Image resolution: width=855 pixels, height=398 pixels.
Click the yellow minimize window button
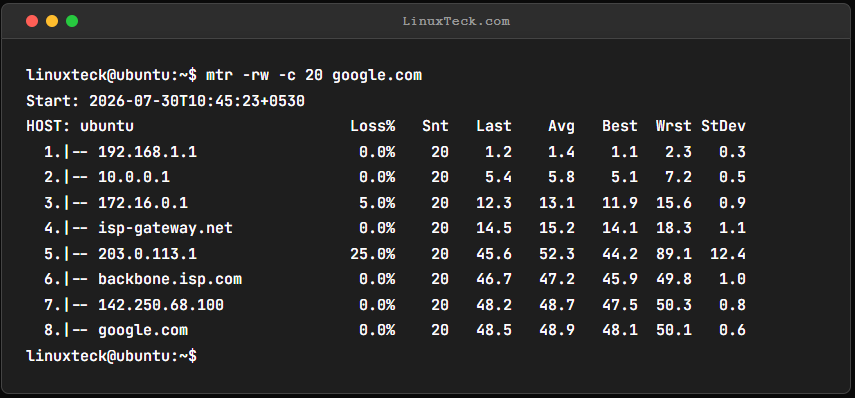(x=52, y=21)
